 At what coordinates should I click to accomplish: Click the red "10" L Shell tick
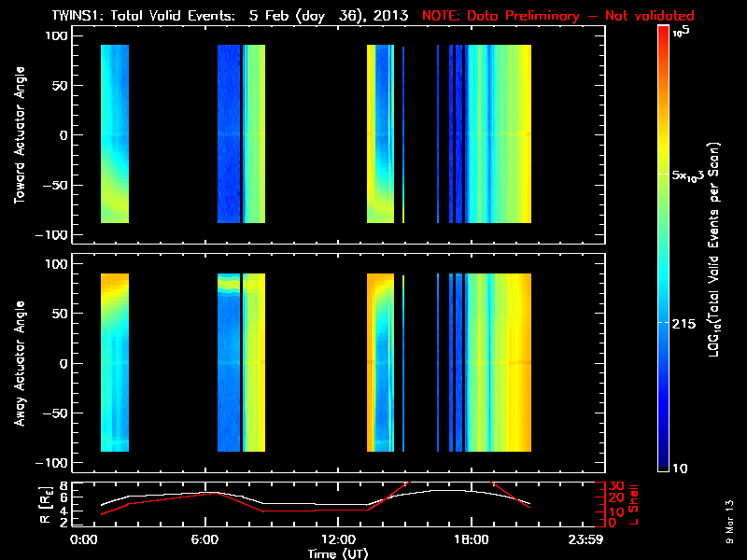pyautogui.click(x=616, y=512)
